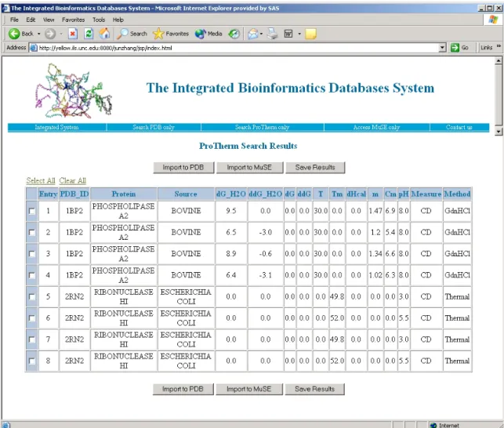Open the History clock icon
504x428 pixels.
[x=234, y=34]
